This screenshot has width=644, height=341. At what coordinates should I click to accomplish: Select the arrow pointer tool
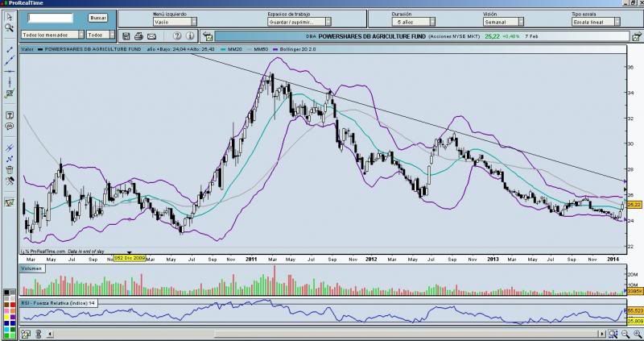tap(10, 17)
